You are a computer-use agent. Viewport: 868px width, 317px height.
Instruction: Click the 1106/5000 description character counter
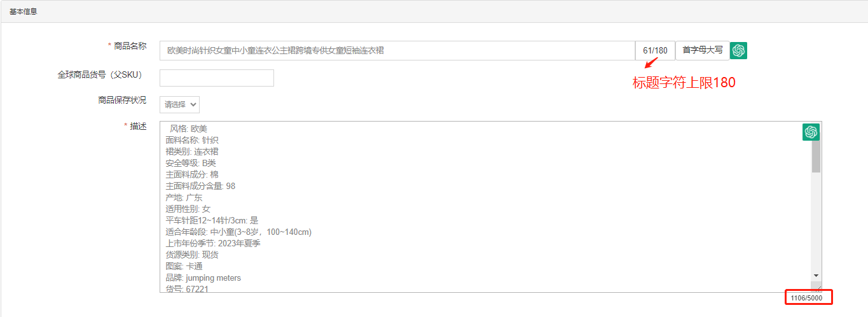(x=806, y=298)
